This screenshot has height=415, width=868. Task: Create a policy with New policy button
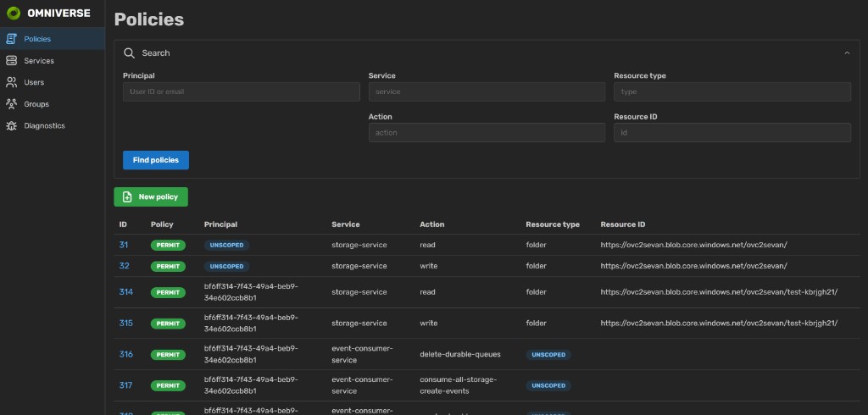pyautogui.click(x=151, y=197)
